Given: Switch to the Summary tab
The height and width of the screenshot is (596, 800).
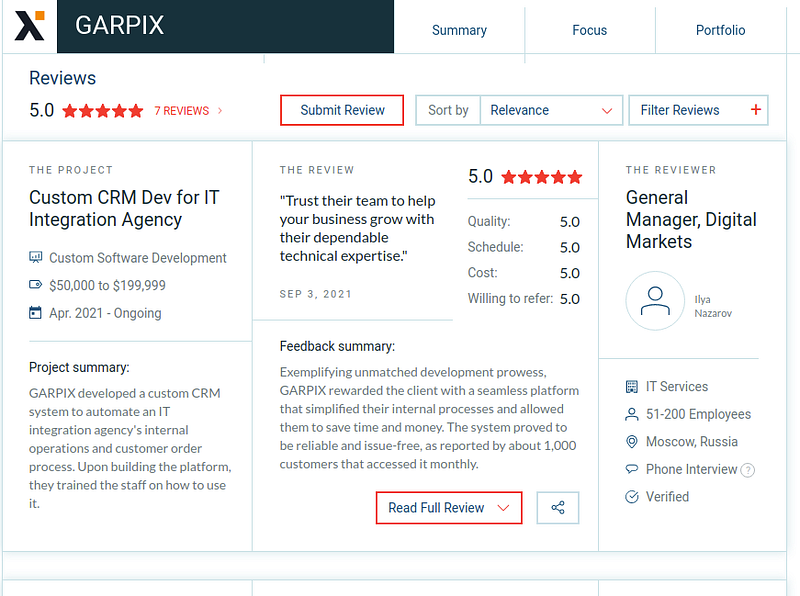Looking at the screenshot, I should point(459,30).
